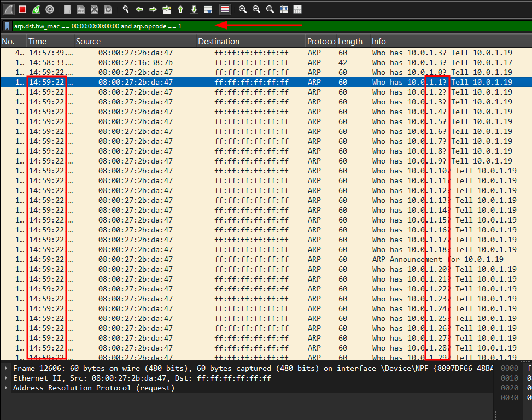Go back with the left arrow icon
The image size is (532, 420).
(x=139, y=9)
